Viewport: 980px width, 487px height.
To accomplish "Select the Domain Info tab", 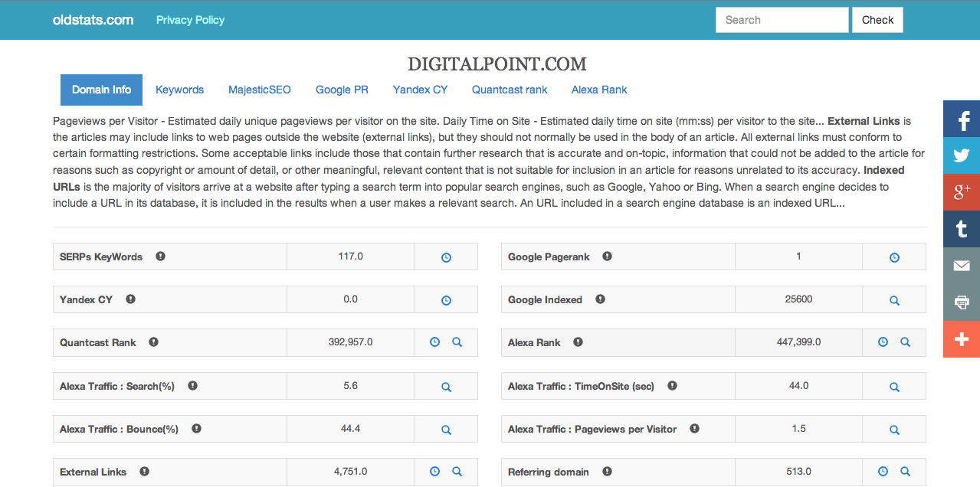I will [x=102, y=90].
